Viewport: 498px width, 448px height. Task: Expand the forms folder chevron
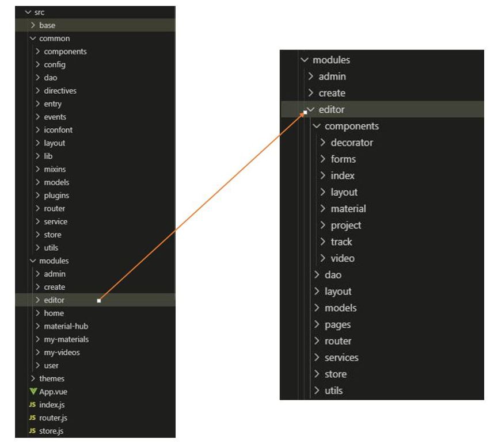point(322,159)
